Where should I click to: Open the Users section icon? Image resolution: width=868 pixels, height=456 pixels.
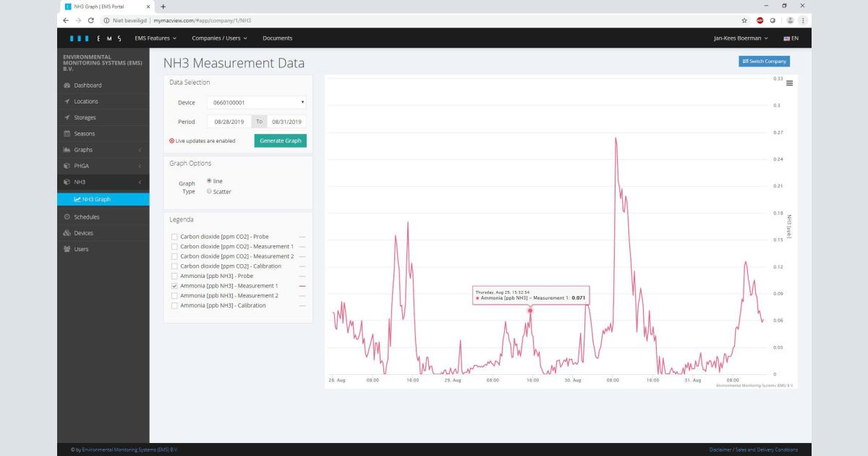(66, 248)
